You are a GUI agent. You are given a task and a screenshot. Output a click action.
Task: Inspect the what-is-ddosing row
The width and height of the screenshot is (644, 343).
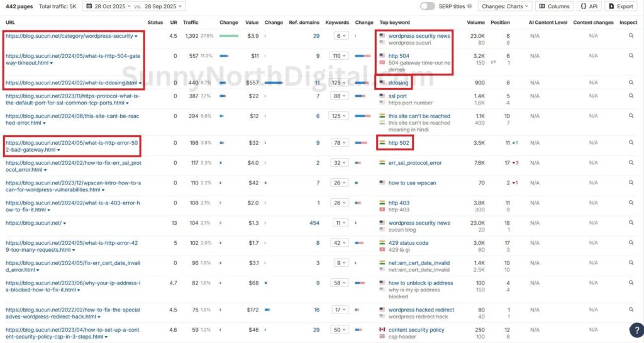point(631,82)
